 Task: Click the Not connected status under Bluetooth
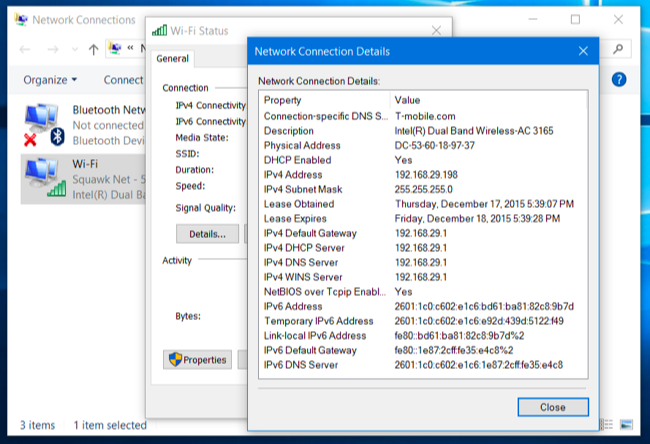tap(108, 125)
